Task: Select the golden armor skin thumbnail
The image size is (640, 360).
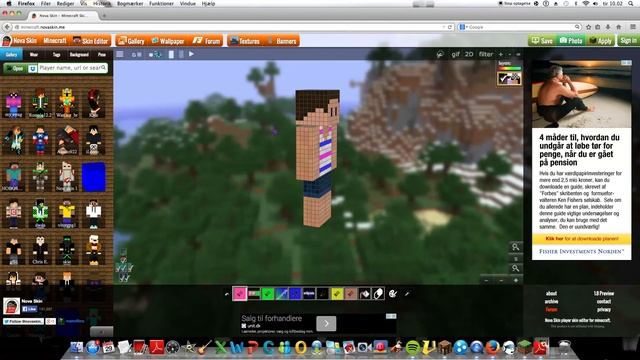Action: pyautogui.click(x=67, y=102)
